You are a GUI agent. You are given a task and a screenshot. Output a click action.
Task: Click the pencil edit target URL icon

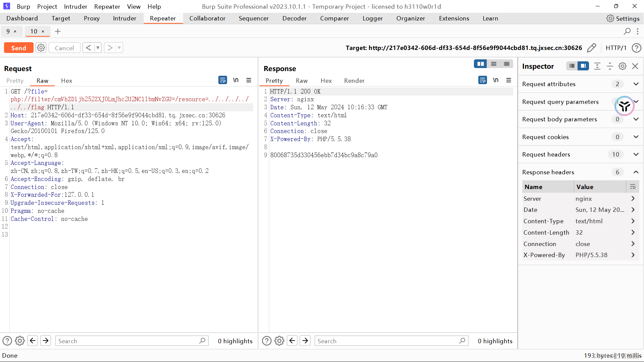[x=592, y=48]
